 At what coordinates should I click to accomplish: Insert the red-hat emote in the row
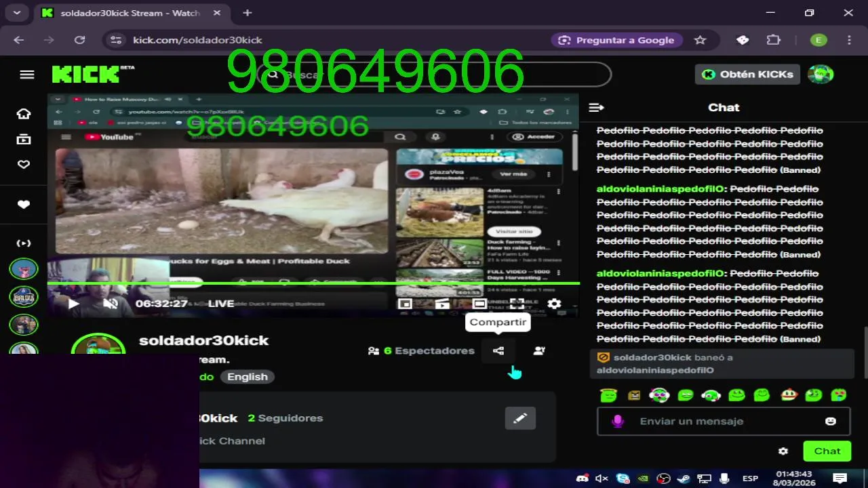point(788,394)
